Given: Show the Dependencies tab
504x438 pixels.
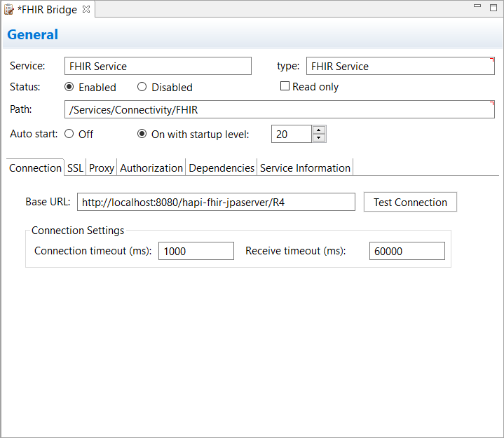Looking at the screenshot, I should (x=222, y=167).
